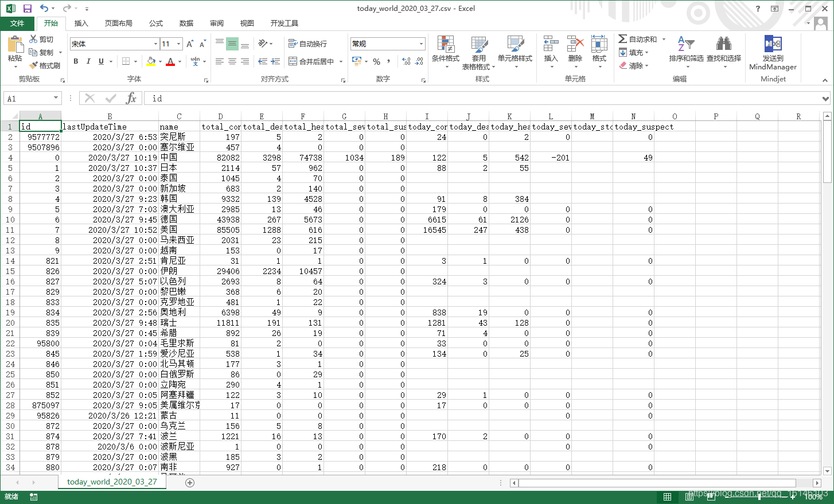834x504 pixels.
Task: Open Find & Select (查找和选择)
Action: [x=724, y=52]
